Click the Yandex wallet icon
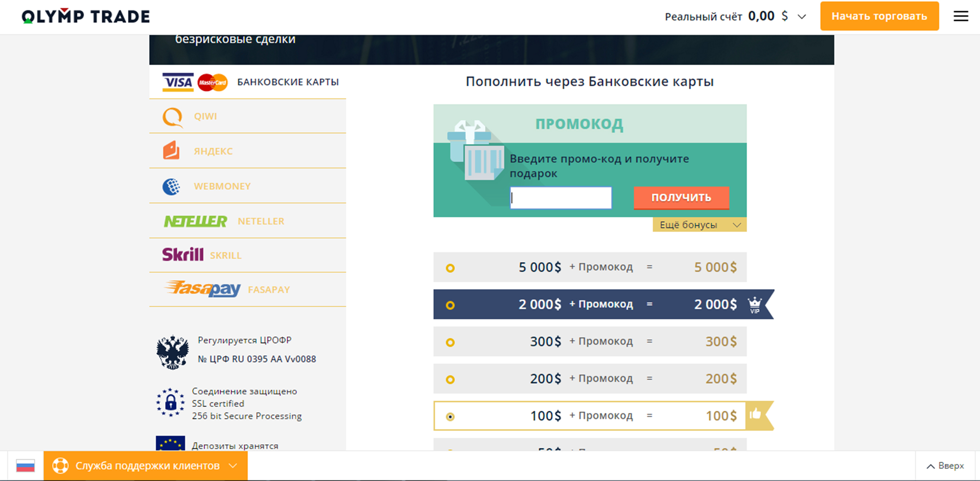The width and height of the screenshot is (980, 481). 171,151
